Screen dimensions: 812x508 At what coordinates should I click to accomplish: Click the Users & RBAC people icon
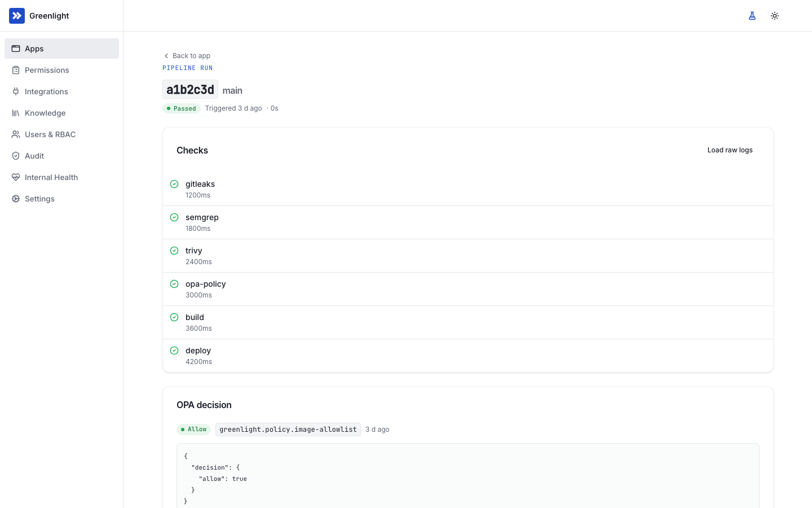tap(16, 134)
